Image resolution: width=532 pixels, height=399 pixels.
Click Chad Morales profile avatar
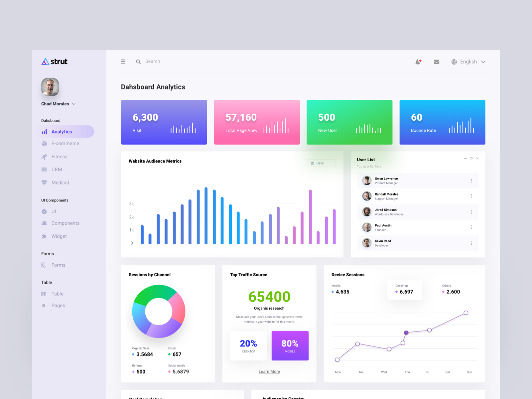pyautogui.click(x=50, y=87)
